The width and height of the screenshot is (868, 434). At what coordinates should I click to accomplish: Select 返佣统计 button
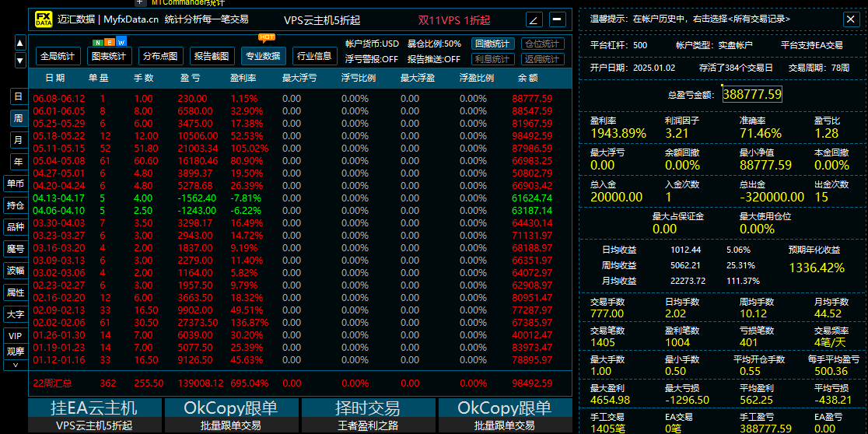543,59
